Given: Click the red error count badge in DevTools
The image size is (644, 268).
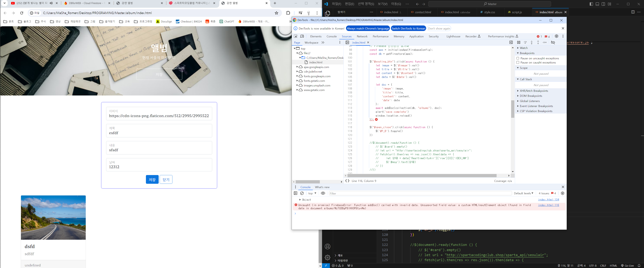Looking at the screenshot, I should coord(539,37).
